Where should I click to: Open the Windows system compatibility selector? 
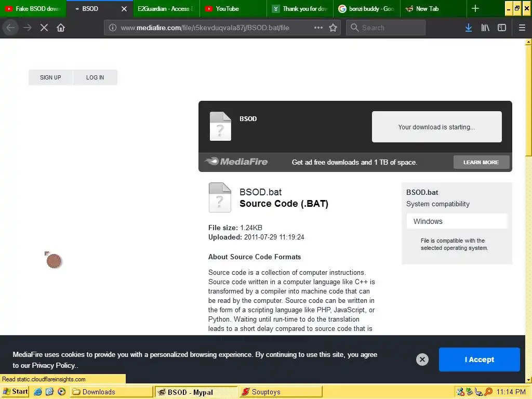[x=457, y=221]
